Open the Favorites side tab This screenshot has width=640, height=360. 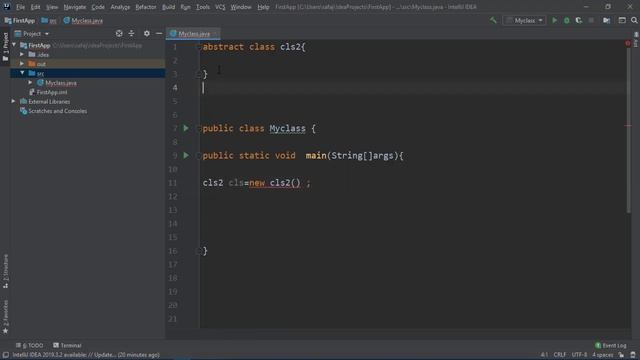[5, 317]
